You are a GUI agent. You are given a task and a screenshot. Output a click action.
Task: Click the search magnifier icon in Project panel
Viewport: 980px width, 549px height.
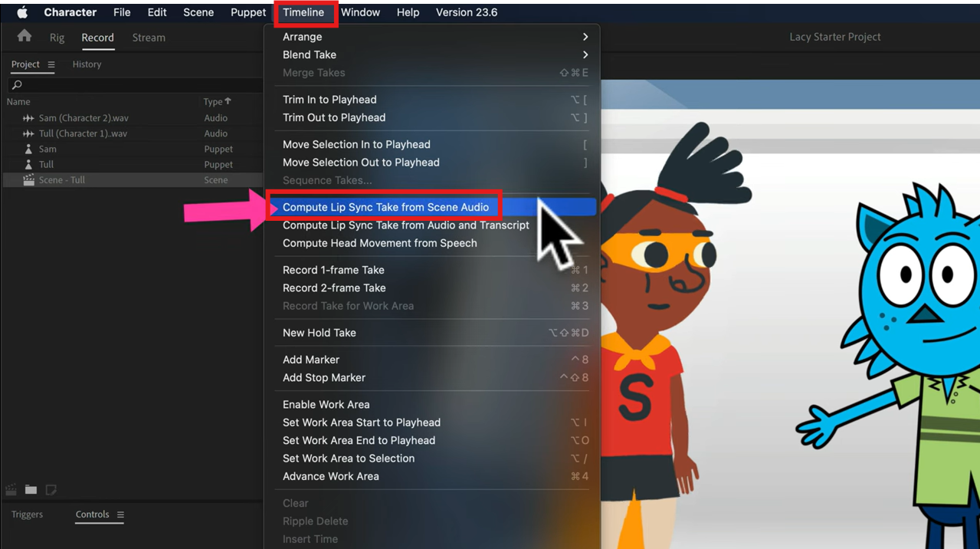tap(17, 84)
